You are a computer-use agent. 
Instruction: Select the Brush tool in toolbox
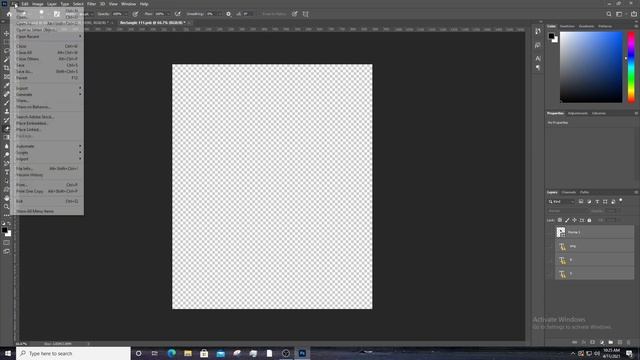click(x=6, y=102)
